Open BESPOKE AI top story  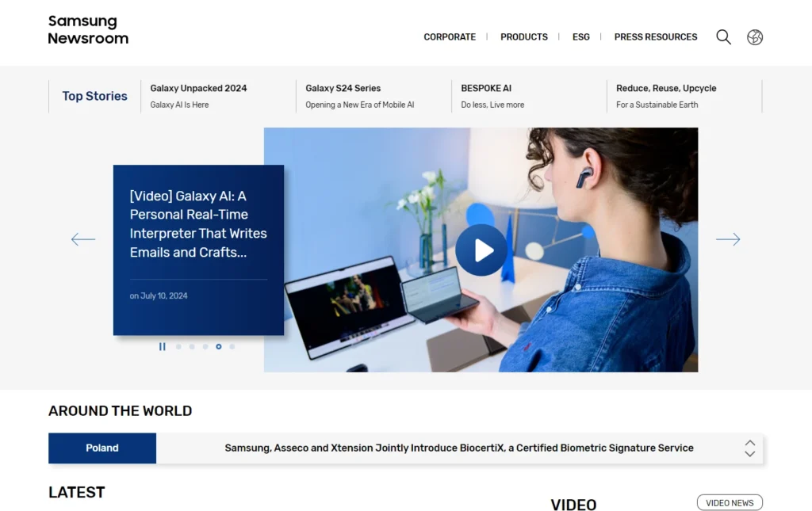(x=486, y=89)
